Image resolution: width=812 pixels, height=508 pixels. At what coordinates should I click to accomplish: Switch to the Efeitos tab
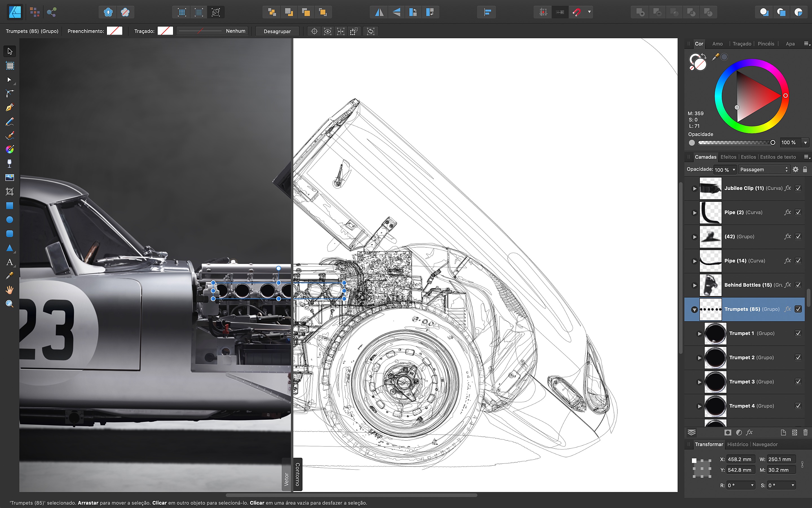pyautogui.click(x=729, y=157)
